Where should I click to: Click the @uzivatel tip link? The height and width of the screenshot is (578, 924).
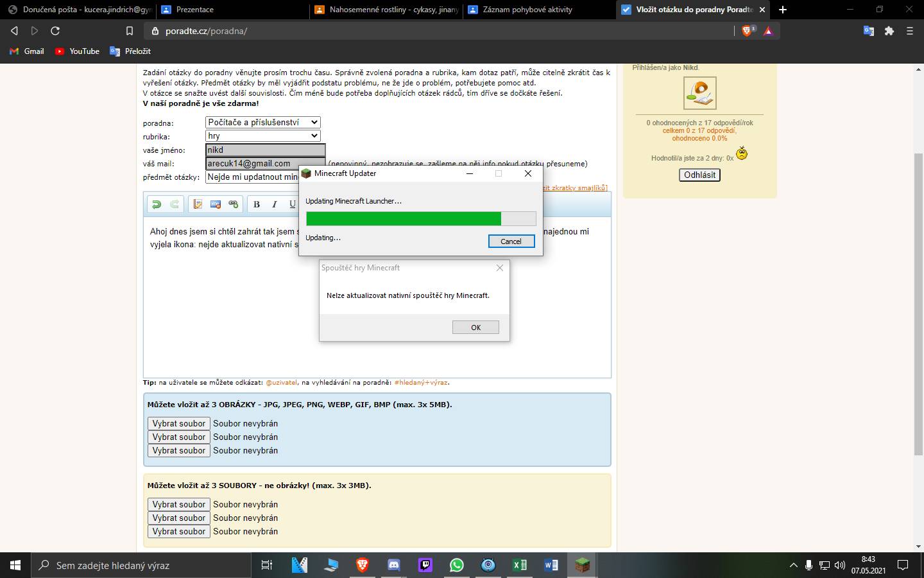(282, 382)
